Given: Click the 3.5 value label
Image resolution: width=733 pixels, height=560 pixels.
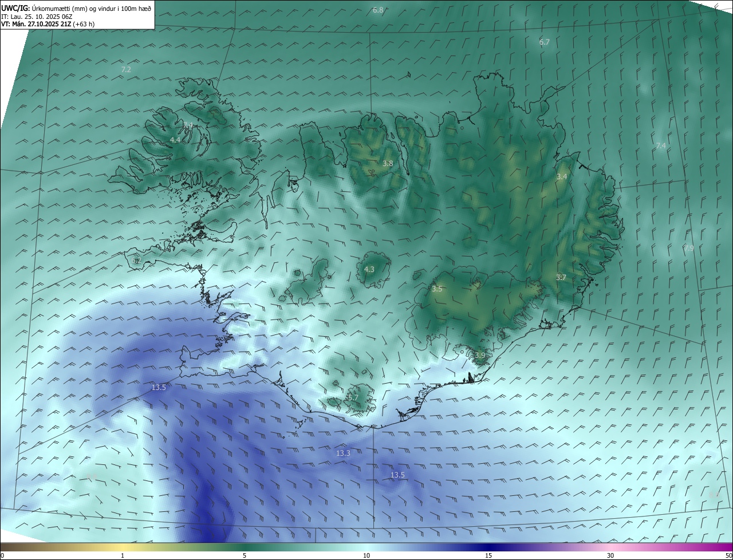Looking at the screenshot, I should [x=437, y=289].
